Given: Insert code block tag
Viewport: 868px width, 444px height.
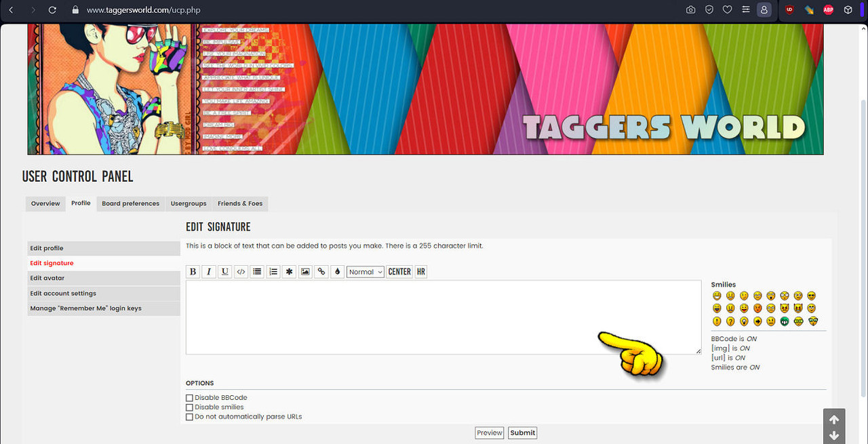Looking at the screenshot, I should pos(241,272).
